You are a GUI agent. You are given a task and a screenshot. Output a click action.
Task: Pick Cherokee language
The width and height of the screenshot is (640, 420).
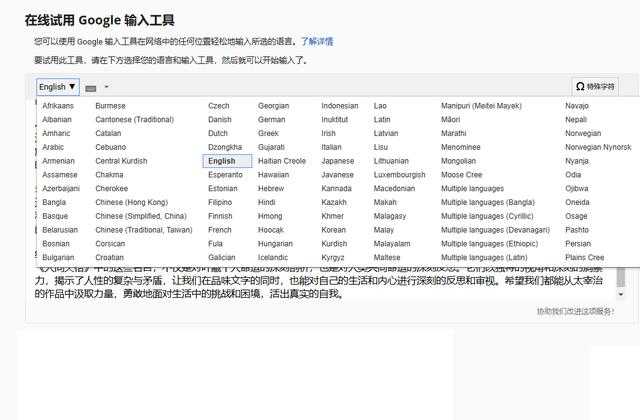111,189
